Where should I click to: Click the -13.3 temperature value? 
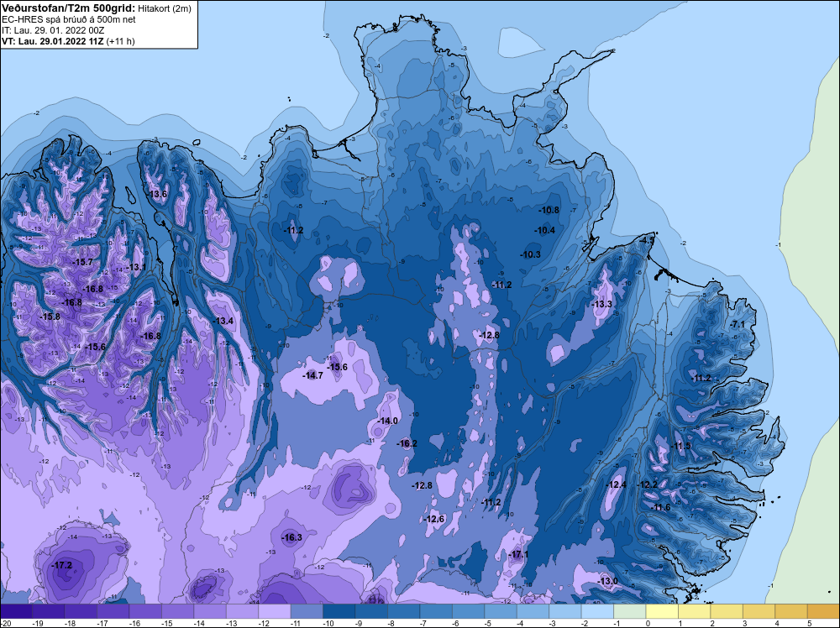[601, 304]
